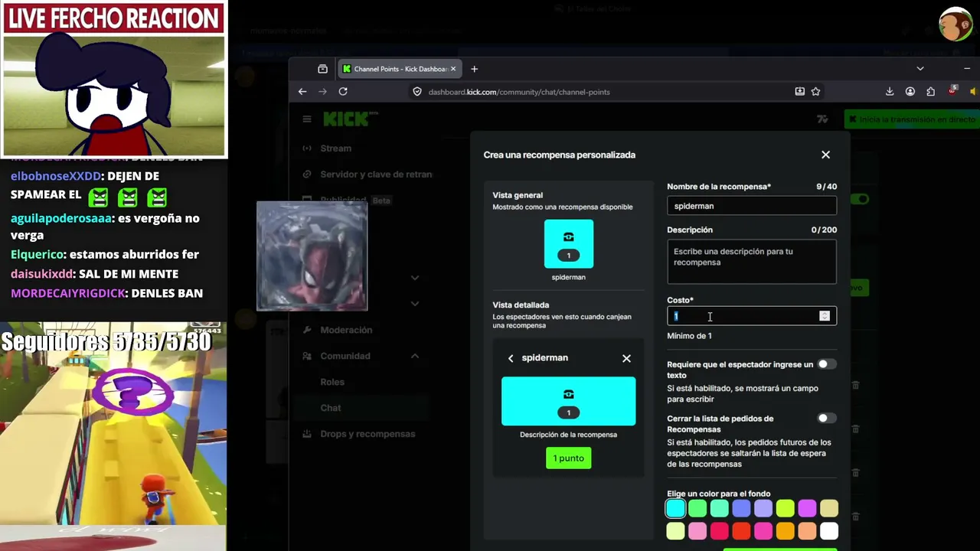Open the browser profile account icon

(x=910, y=92)
